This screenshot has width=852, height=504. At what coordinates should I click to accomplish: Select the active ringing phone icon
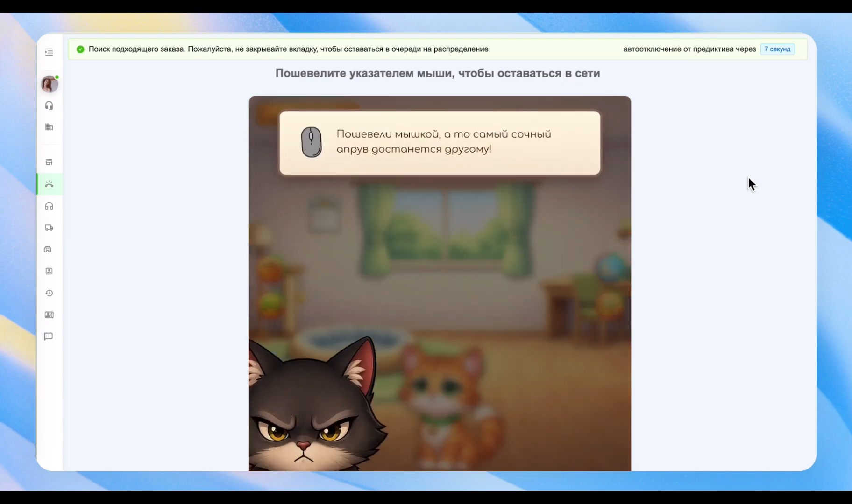pos(49,184)
